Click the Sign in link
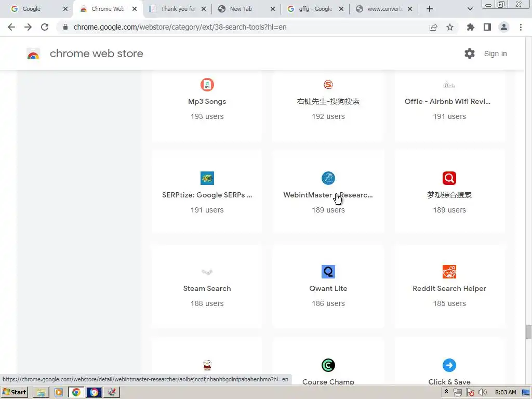 pyautogui.click(x=495, y=54)
